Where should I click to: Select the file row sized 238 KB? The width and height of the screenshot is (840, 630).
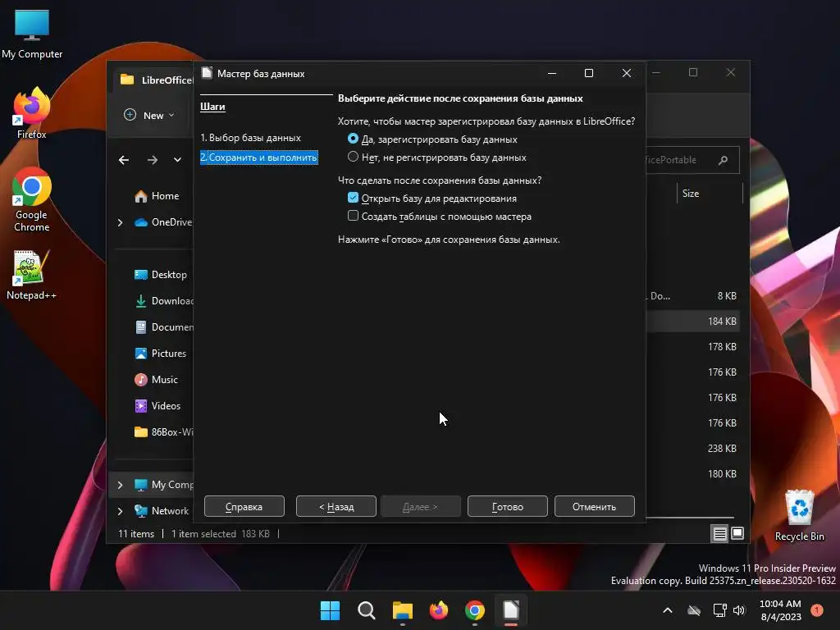tap(692, 449)
